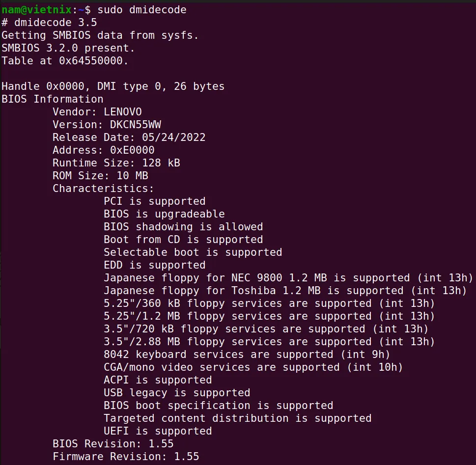The height and width of the screenshot is (465, 476).
Task: Click the Handle 0x0000 DMI type line
Action: (113, 86)
